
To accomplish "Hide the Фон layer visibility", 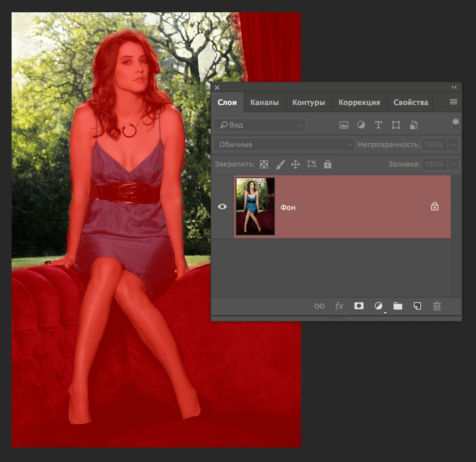I will 222,206.
